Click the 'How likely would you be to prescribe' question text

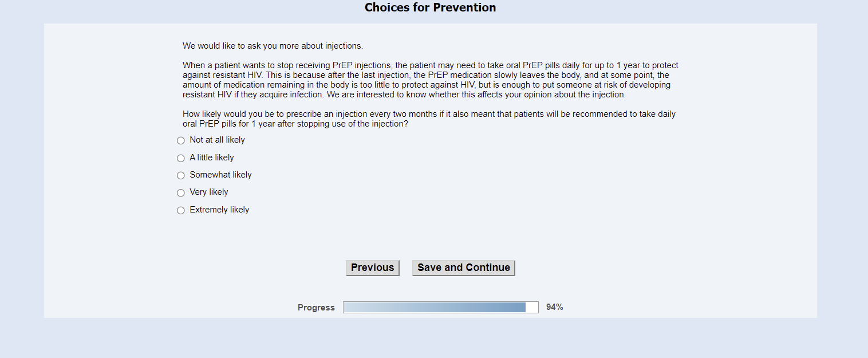429,119
